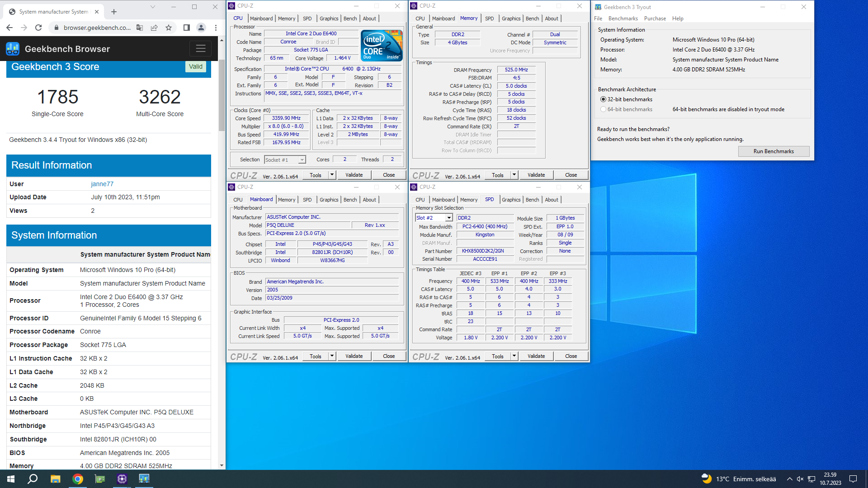
Task: Switch to Geekbench in the taskbar
Action: pos(144,479)
